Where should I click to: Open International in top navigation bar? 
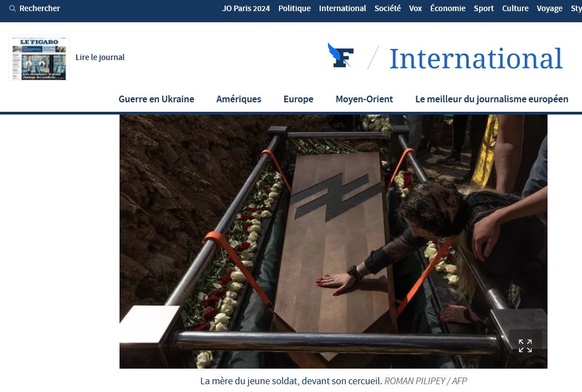tap(342, 8)
